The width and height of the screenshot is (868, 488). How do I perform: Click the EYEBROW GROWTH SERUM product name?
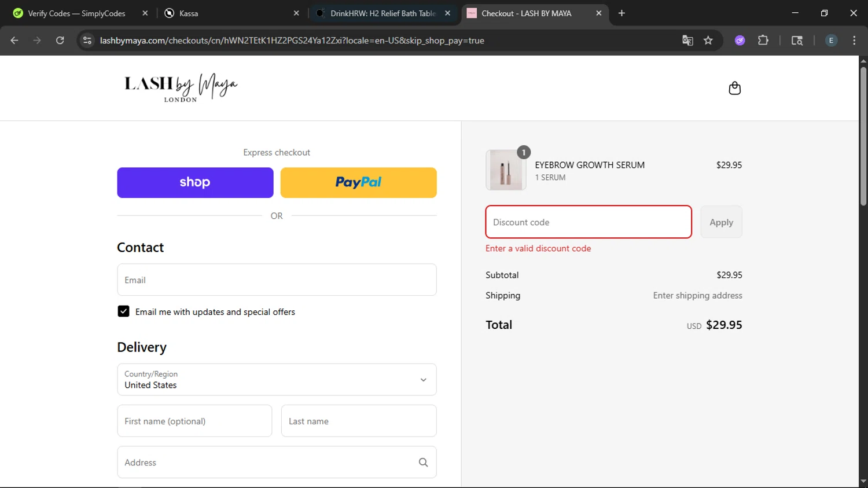590,165
